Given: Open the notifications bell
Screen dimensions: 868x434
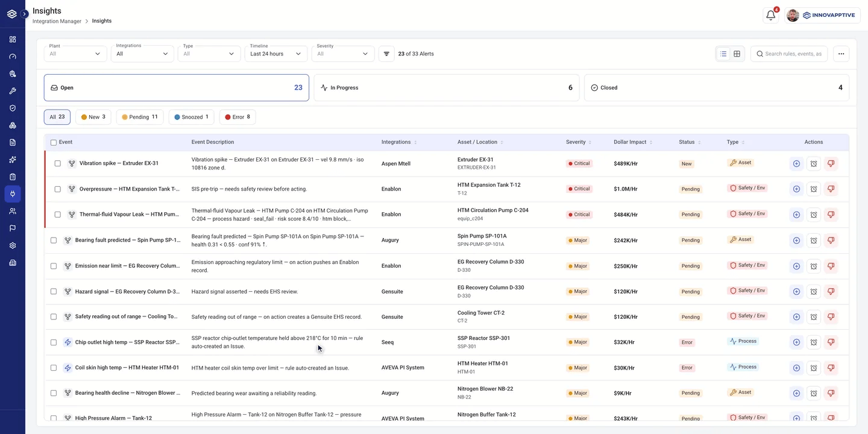Looking at the screenshot, I should pos(770,15).
